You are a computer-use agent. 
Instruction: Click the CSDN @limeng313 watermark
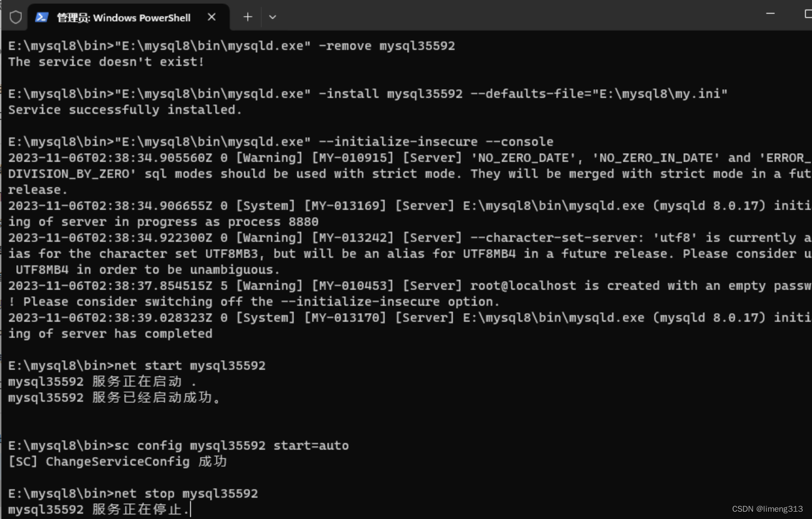(x=767, y=509)
